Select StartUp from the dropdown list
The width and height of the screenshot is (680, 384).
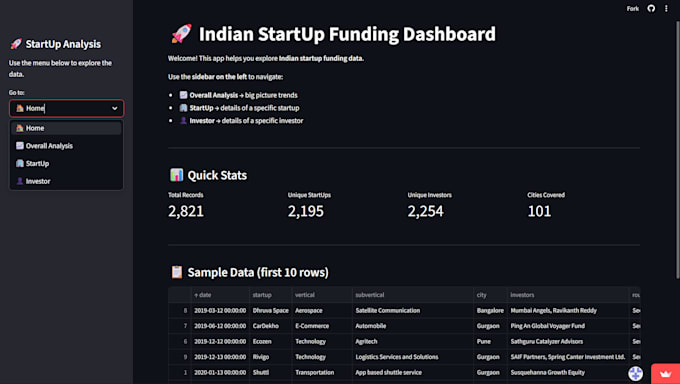[66, 164]
